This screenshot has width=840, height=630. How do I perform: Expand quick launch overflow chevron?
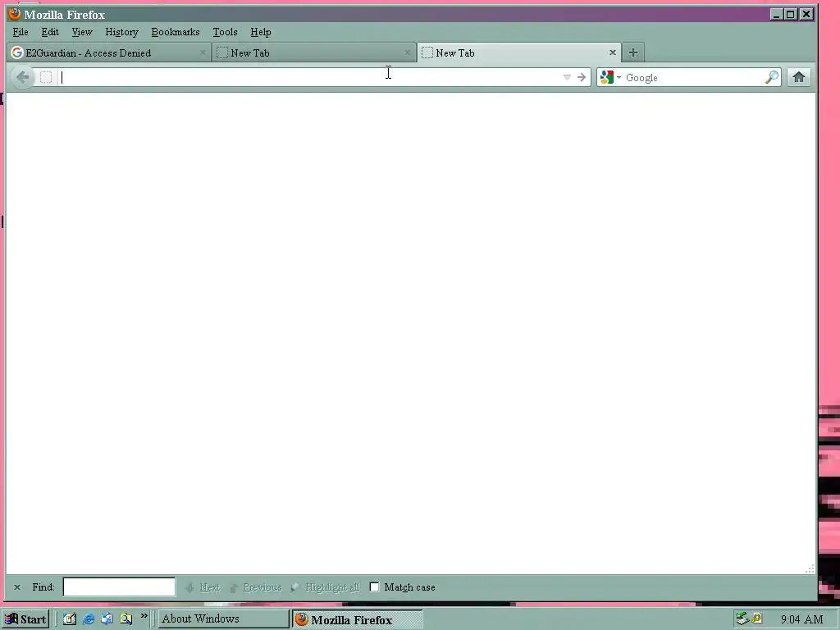(x=144, y=617)
